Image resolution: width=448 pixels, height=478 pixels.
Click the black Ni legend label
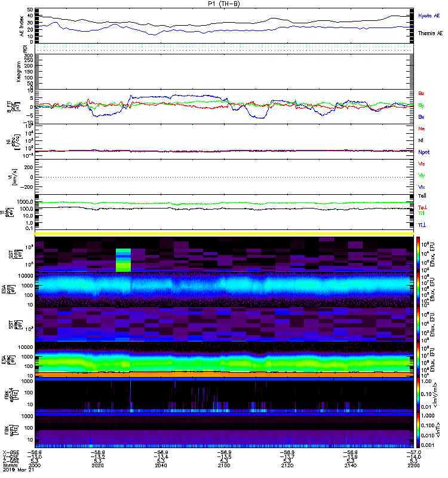click(421, 140)
